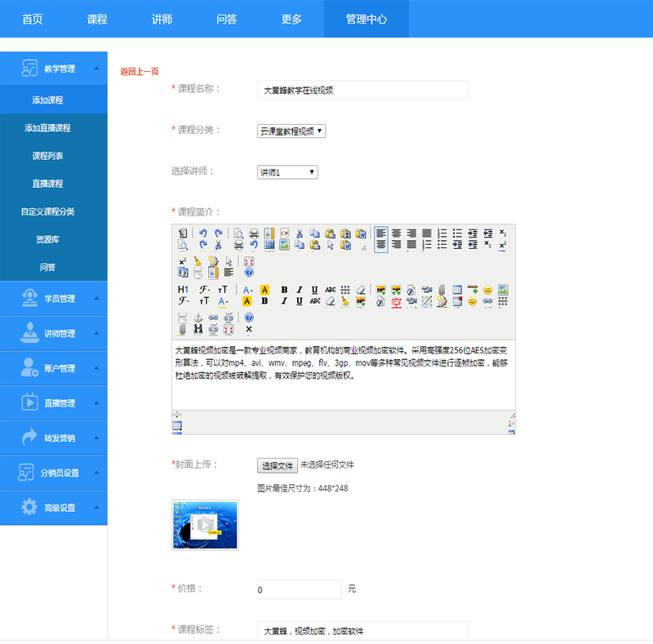
Task: Click the 学员管理 headset person icon
Action: (29, 299)
